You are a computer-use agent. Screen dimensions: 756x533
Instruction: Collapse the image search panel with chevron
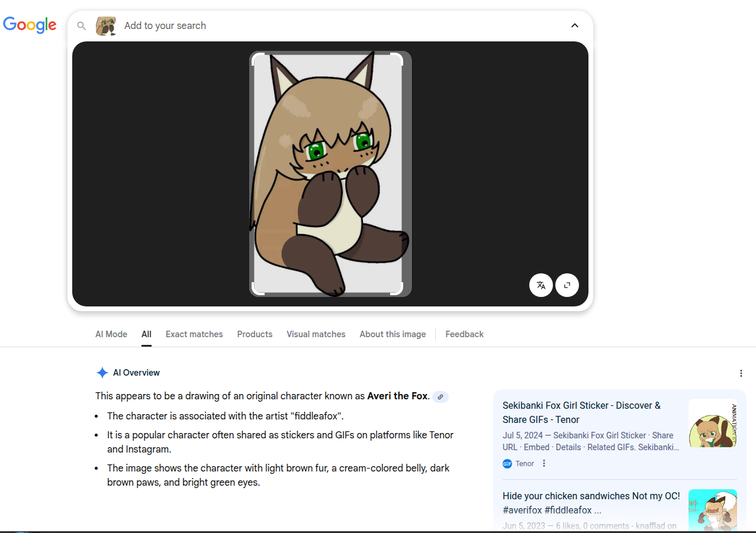574,25
